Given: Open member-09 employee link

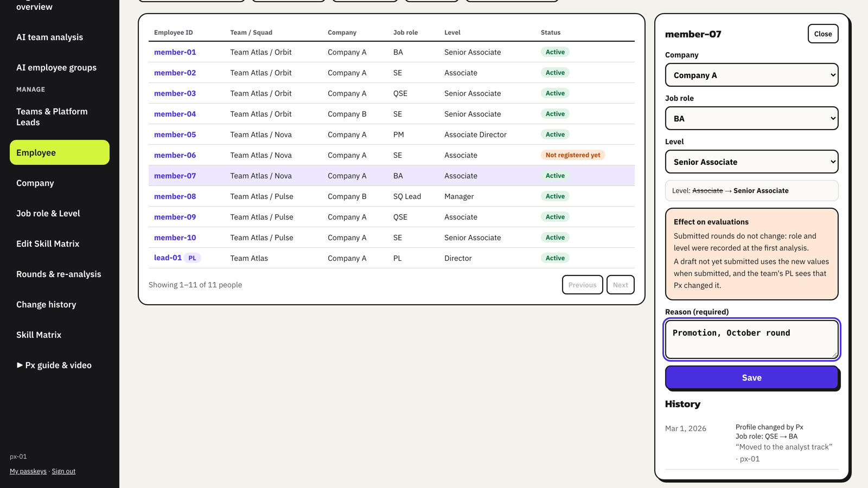Looking at the screenshot, I should click(175, 217).
